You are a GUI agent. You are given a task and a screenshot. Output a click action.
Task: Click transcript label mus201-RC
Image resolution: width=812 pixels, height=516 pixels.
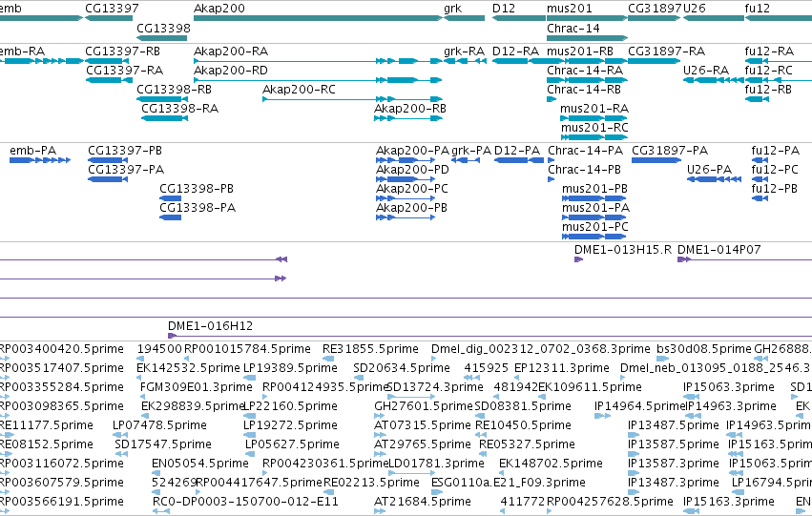594,128
